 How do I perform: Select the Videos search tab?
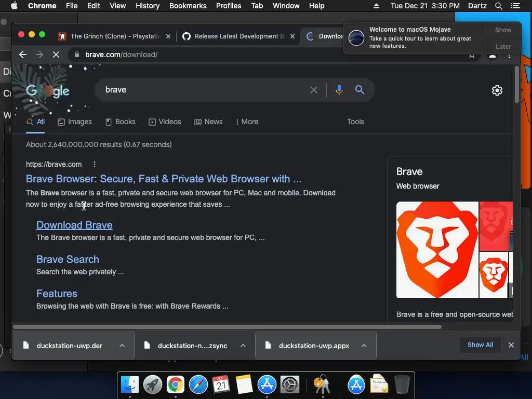coord(165,122)
